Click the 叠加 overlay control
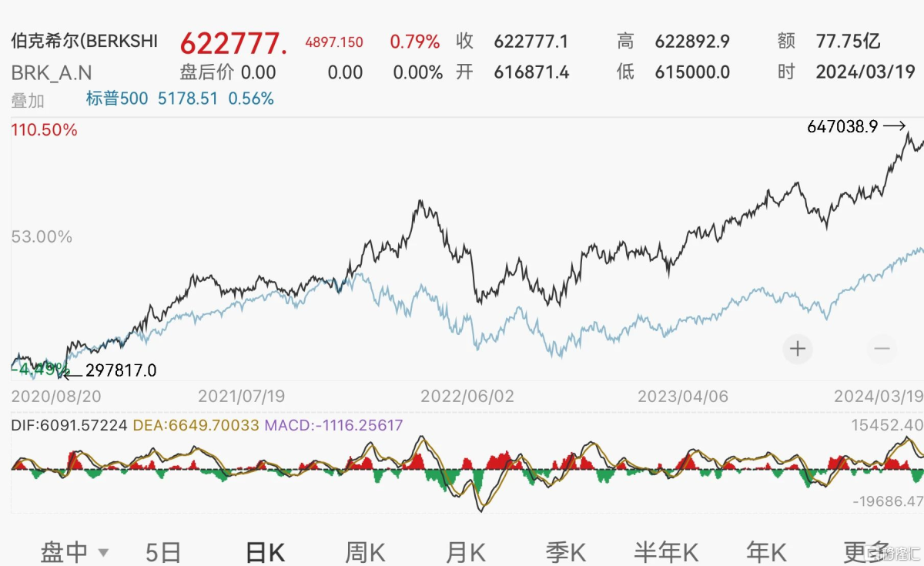The height and width of the screenshot is (566, 924). pyautogui.click(x=28, y=100)
